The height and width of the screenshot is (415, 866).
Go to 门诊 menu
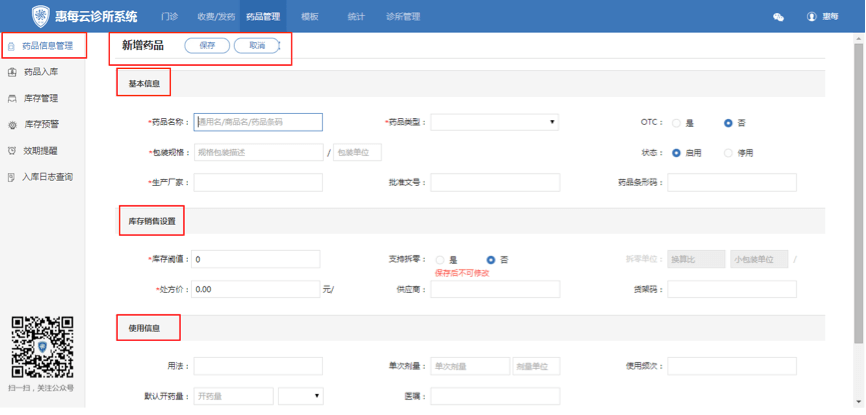169,17
